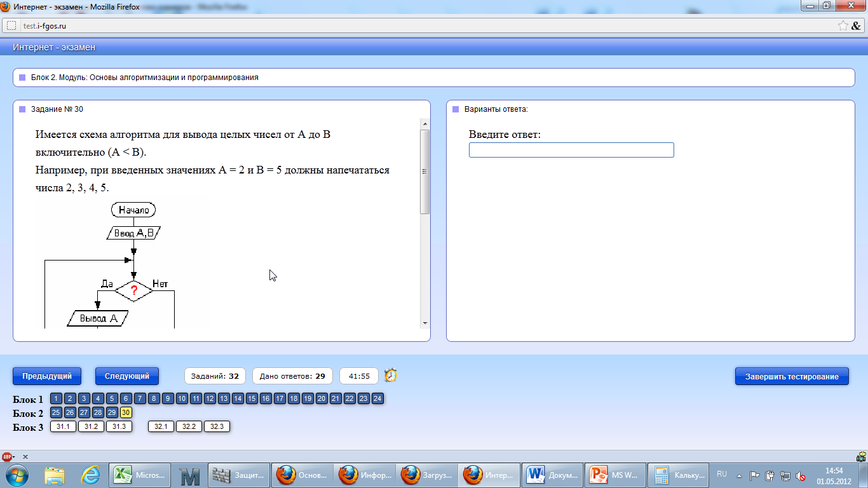
Task: Launch Internet Explorer from the taskbar
Action: [x=92, y=475]
